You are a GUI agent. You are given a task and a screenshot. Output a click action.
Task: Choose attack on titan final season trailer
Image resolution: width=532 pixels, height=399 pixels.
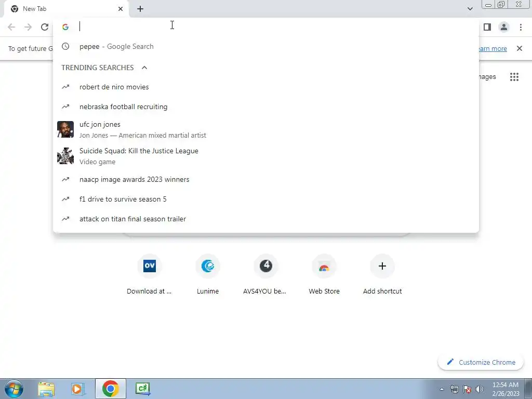click(266, 219)
